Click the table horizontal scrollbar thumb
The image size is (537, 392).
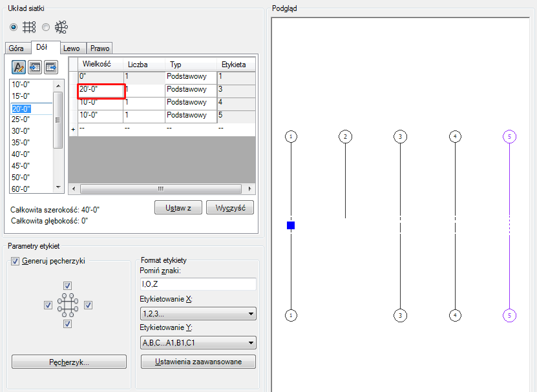click(161, 189)
